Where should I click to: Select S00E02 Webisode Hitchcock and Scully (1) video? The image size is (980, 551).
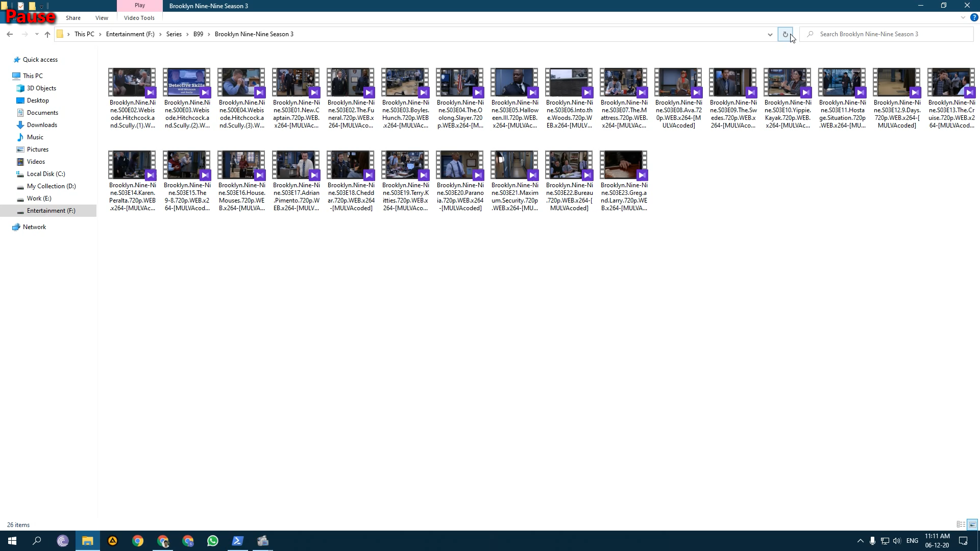[132, 98]
